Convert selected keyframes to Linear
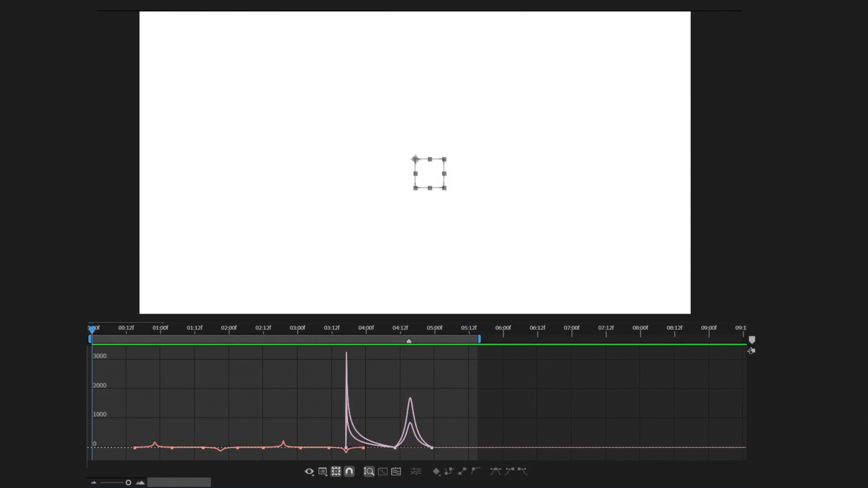Viewport: 868px width, 488px height. (x=462, y=471)
